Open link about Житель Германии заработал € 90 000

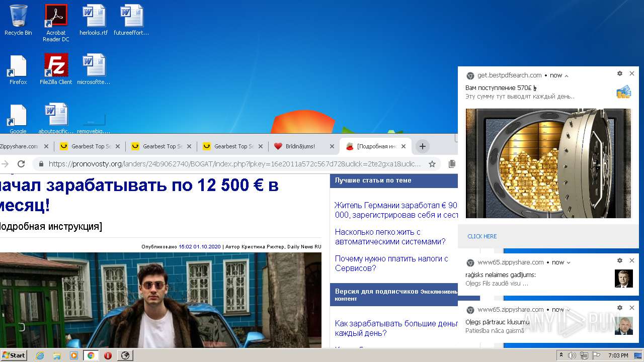[x=396, y=210]
